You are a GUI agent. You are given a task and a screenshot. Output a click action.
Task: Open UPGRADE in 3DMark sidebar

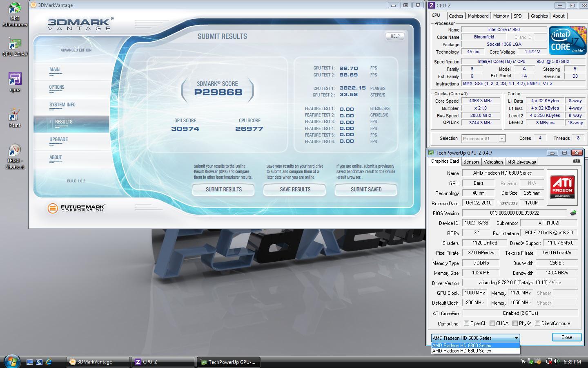[58, 139]
